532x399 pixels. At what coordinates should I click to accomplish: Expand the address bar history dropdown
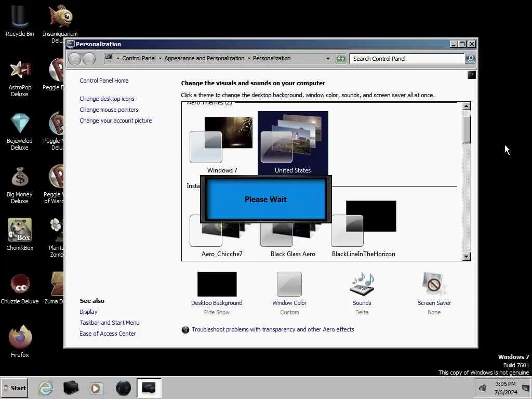coord(328,59)
